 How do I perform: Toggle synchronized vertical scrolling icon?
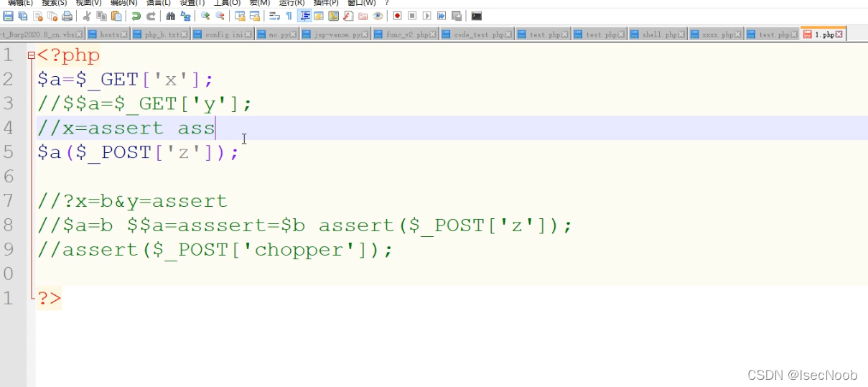[240, 16]
